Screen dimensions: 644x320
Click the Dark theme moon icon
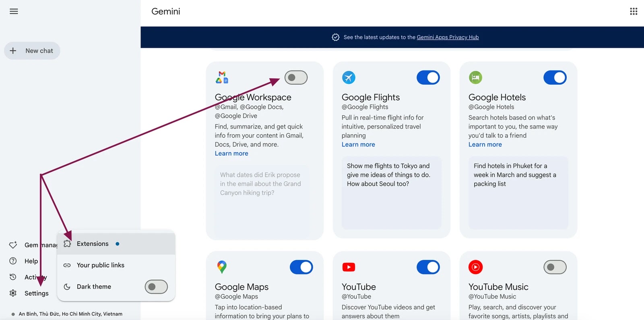pos(67,287)
